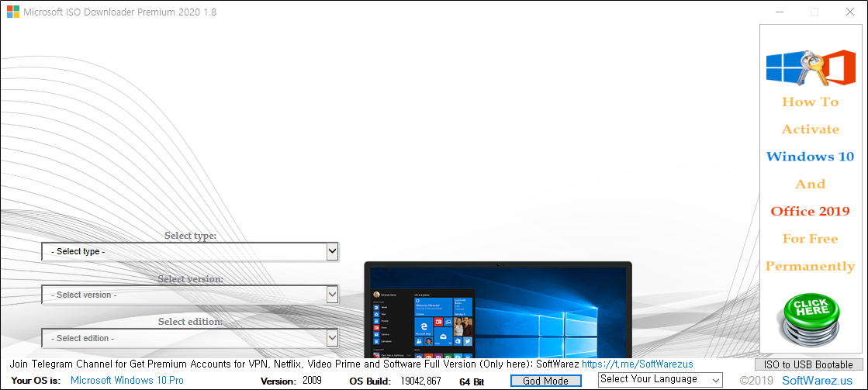Click the 64 Bit label

pyautogui.click(x=472, y=381)
